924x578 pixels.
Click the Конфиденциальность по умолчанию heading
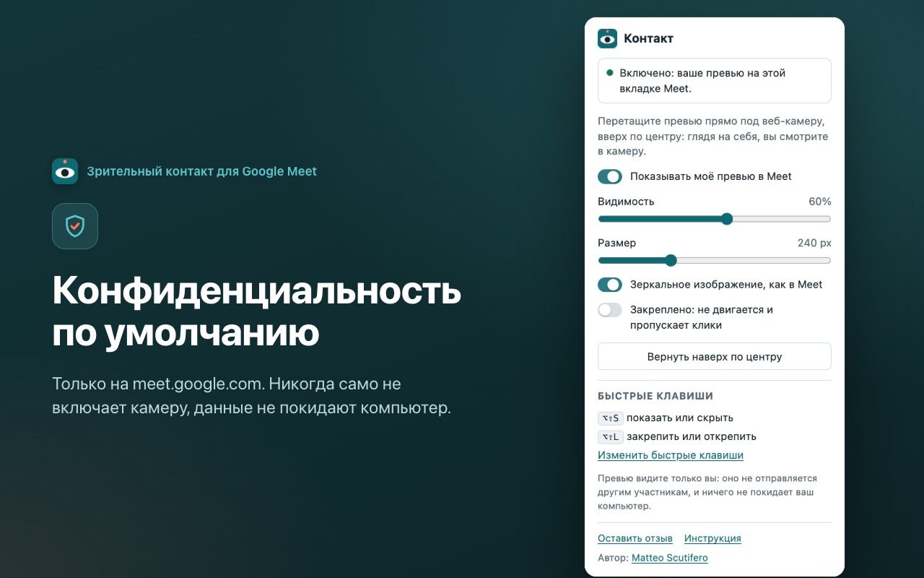[x=257, y=312]
